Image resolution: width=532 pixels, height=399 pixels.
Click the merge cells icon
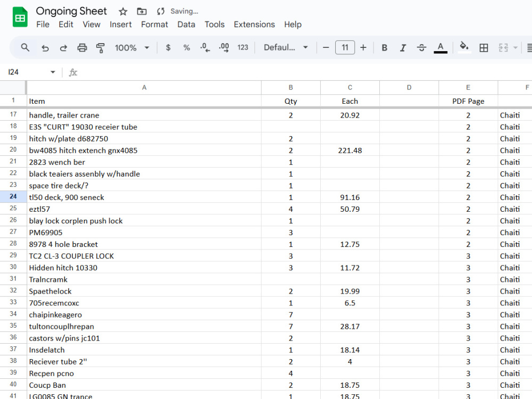(x=503, y=47)
